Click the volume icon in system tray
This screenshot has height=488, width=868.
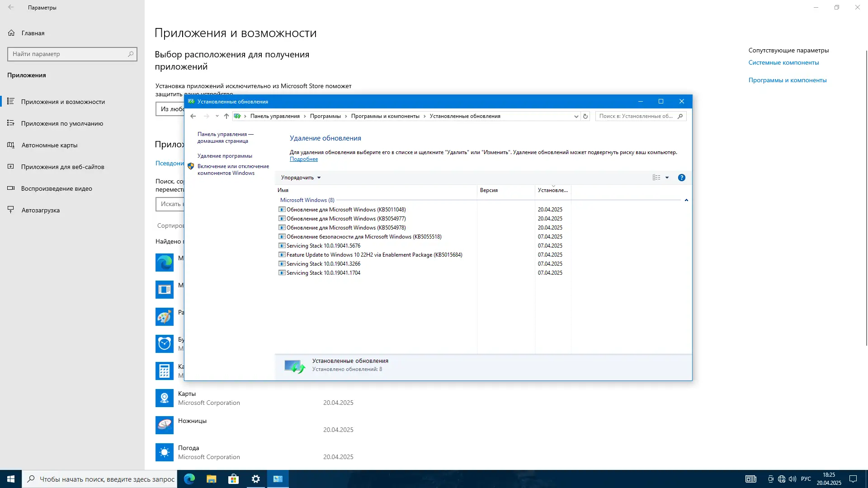click(793, 479)
